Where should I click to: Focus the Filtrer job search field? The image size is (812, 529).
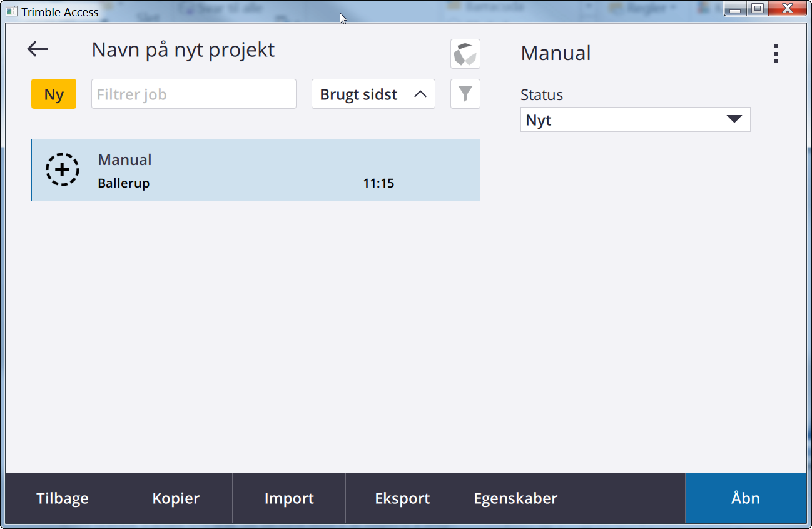coord(194,94)
